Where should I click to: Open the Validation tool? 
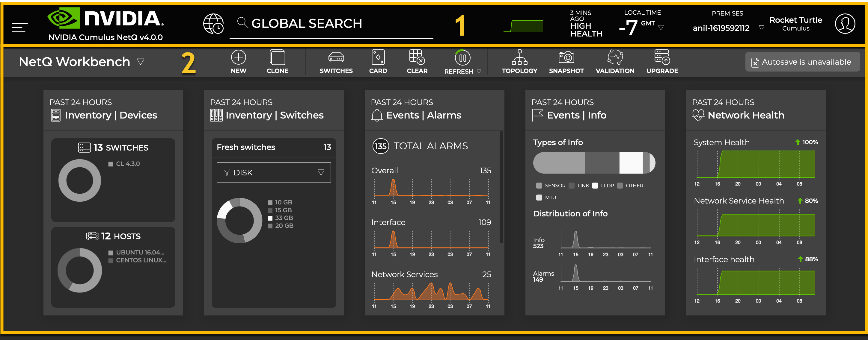click(615, 57)
